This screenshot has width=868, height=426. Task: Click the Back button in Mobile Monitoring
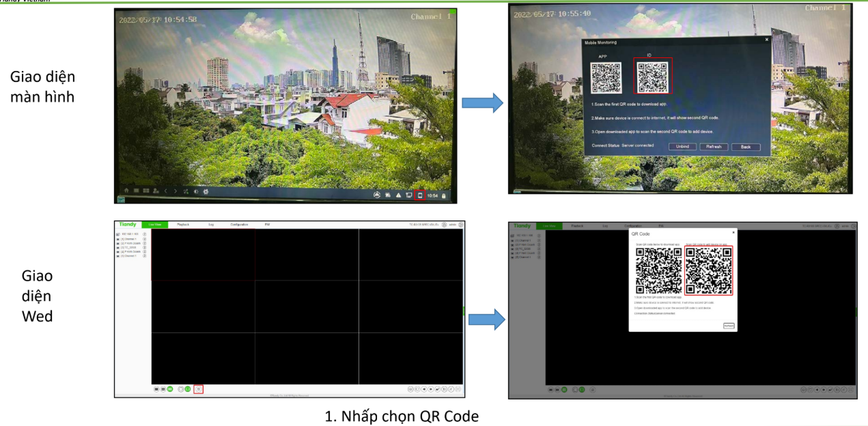[745, 147]
